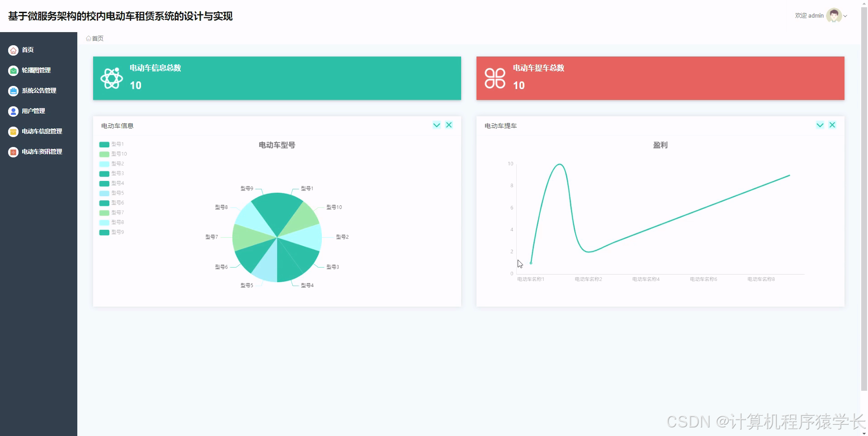The height and width of the screenshot is (436, 868).
Task: Click the 型号5 label beside the pie
Action: (x=247, y=285)
